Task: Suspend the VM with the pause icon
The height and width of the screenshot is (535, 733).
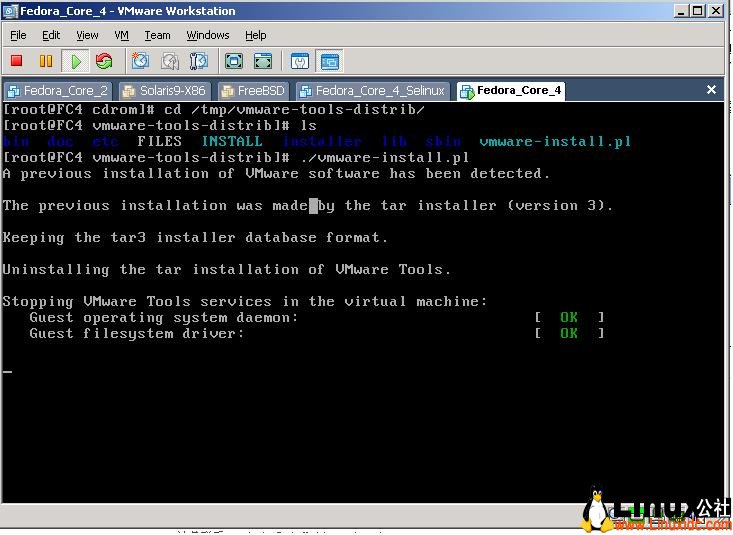Action: point(46,61)
